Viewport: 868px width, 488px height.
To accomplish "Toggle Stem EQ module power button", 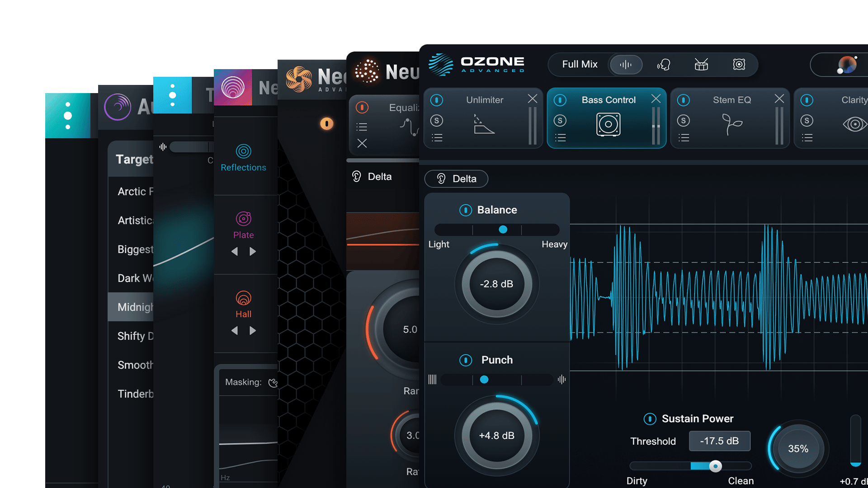I will [684, 100].
